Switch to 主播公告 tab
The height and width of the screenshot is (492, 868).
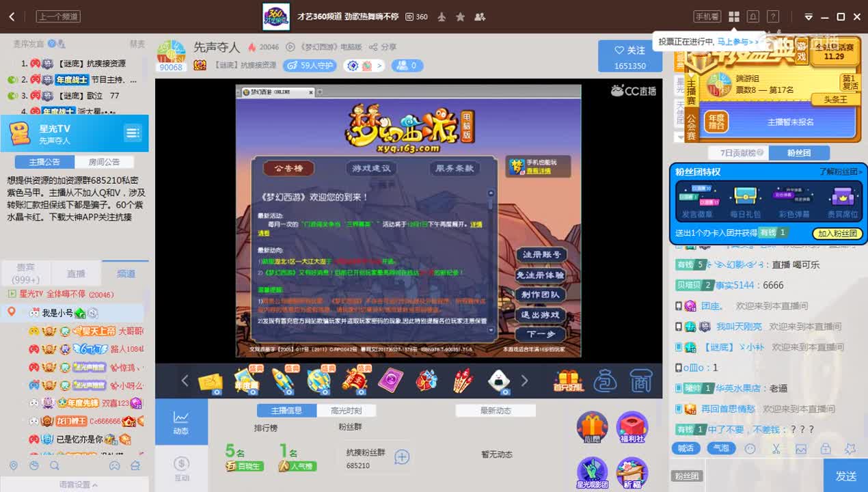tap(44, 162)
